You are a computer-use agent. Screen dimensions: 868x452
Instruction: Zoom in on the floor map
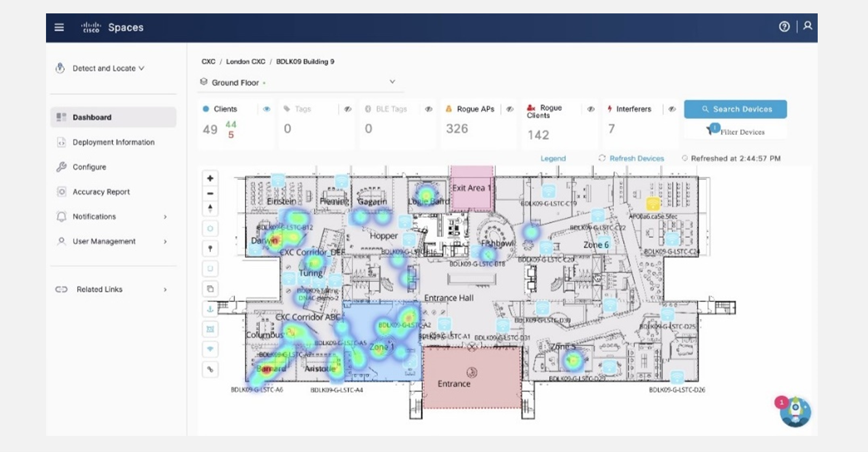pos(210,178)
